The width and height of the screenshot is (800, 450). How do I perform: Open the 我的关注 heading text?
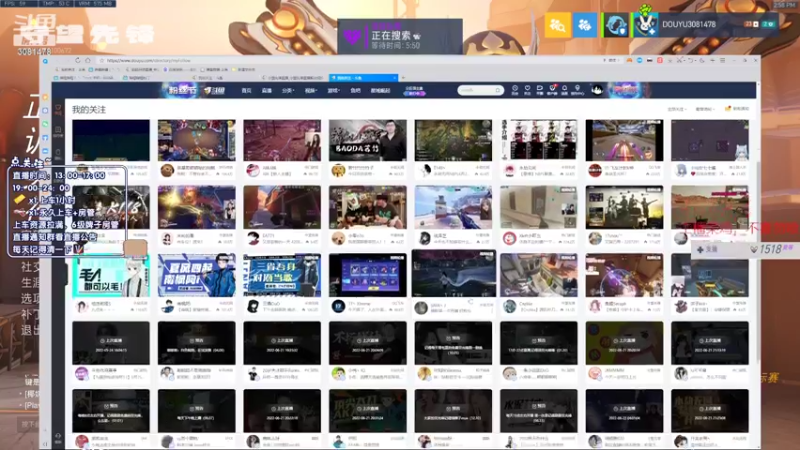89,110
